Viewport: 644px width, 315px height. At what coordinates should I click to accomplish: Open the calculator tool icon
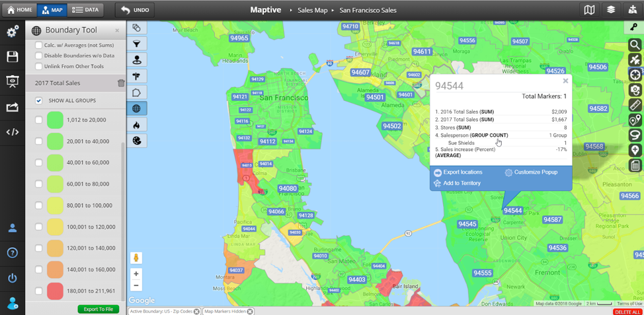(x=635, y=165)
